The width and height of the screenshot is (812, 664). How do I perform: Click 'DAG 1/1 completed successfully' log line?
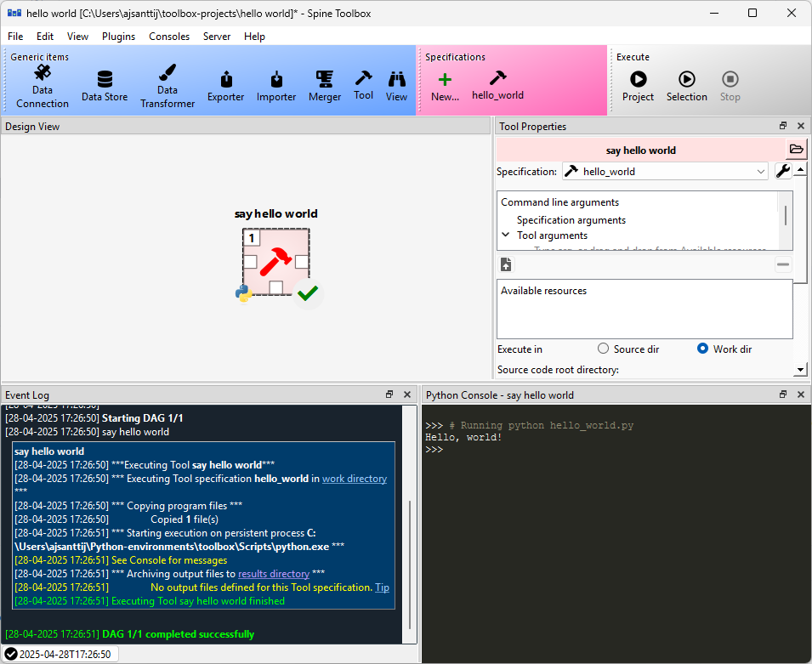tap(179, 634)
